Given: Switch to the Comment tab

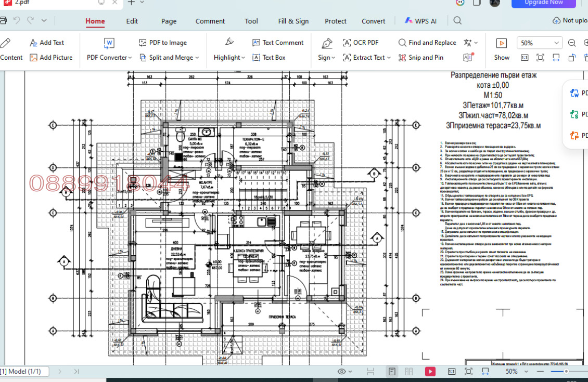Looking at the screenshot, I should pyautogui.click(x=210, y=21).
